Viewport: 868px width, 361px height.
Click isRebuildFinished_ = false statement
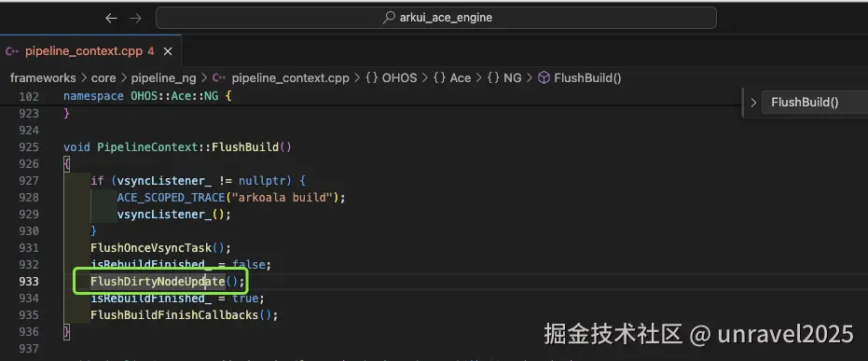pyautogui.click(x=181, y=265)
